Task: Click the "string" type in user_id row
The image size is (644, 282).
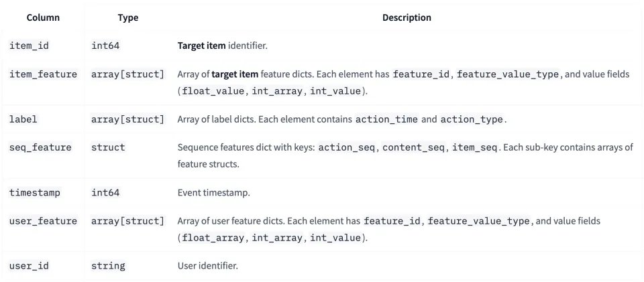Action: (x=108, y=266)
